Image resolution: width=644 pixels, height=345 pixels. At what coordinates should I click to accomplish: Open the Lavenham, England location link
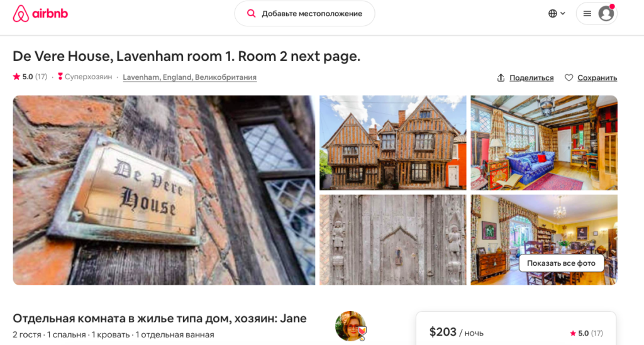[190, 77]
